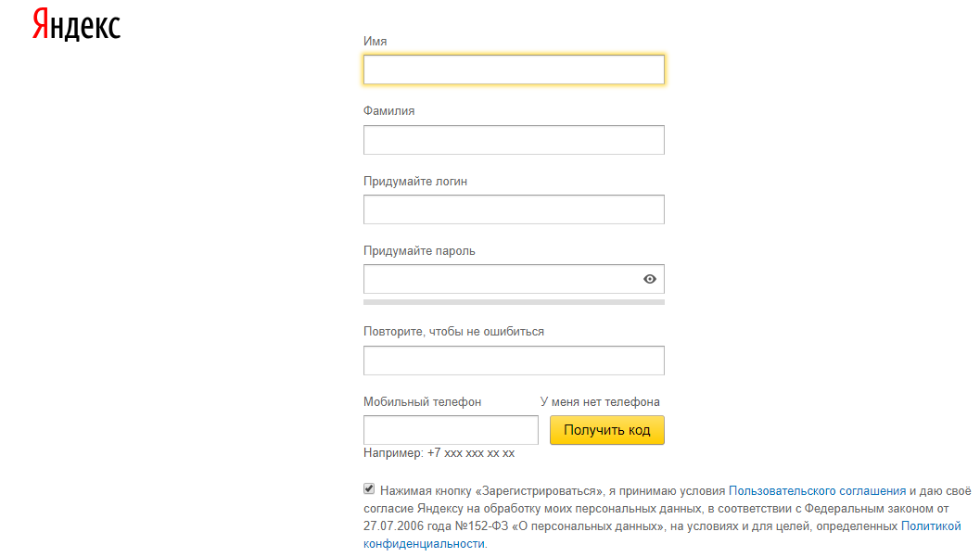Show password with the eye icon

coord(650,279)
